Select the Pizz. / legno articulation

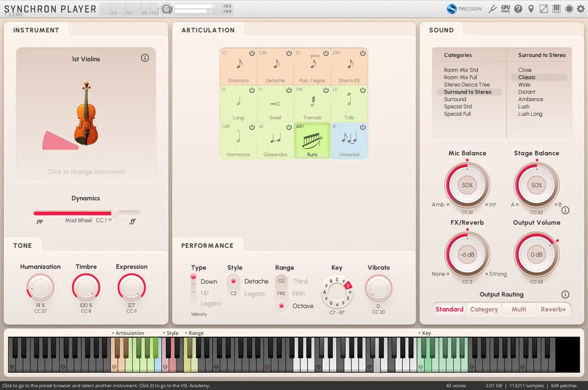312,66
